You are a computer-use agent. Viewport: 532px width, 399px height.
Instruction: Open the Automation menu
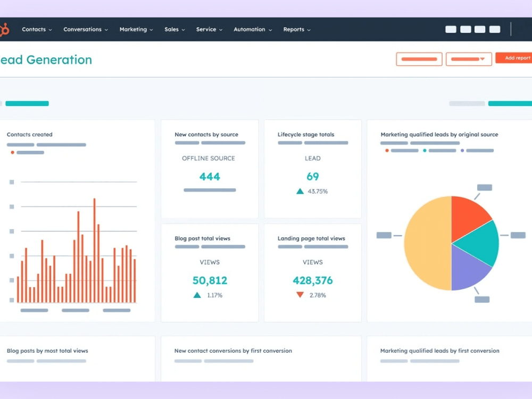point(252,29)
